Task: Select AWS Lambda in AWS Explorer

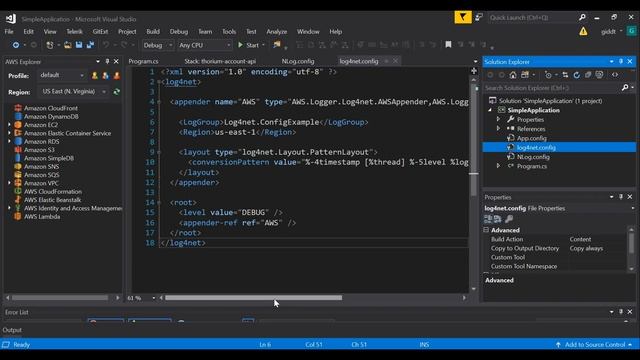Action: 42,216
